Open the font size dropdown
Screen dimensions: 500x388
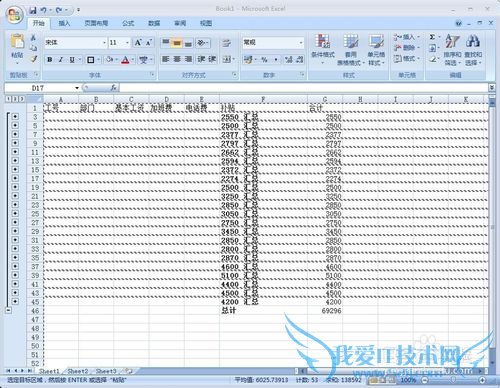[x=127, y=43]
